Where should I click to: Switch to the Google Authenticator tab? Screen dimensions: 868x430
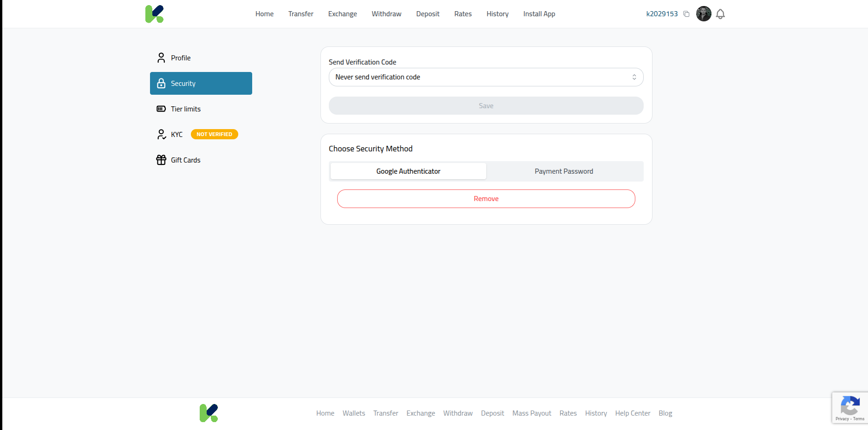[408, 171]
